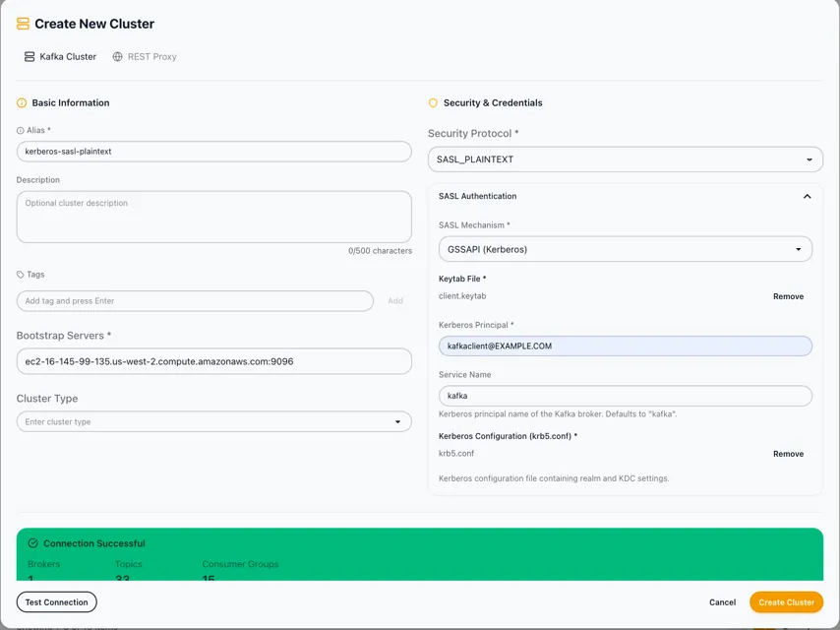The height and width of the screenshot is (630, 840).
Task: Click the Connection Successful check icon
Action: click(x=32, y=543)
